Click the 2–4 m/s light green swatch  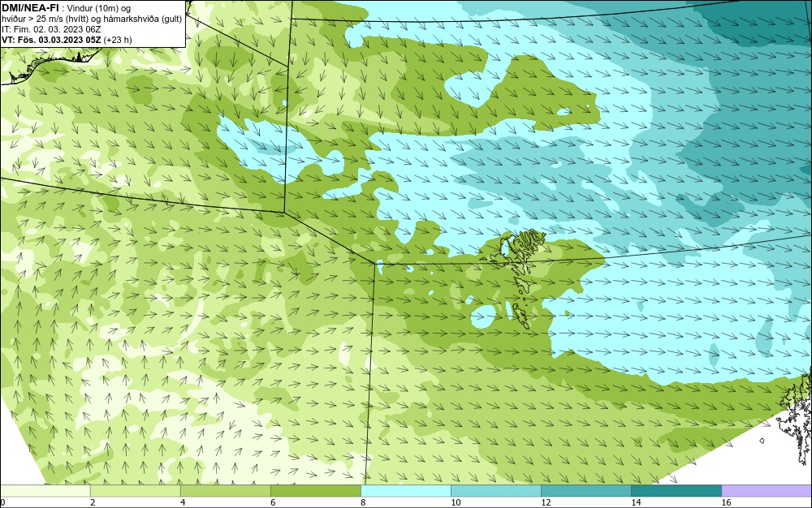click(135, 490)
